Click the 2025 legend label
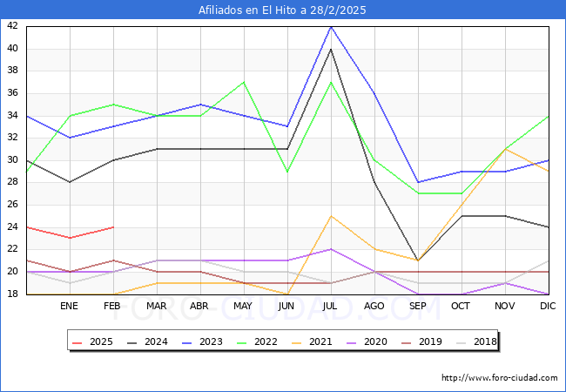The width and height of the screenshot is (566, 392). tap(101, 341)
